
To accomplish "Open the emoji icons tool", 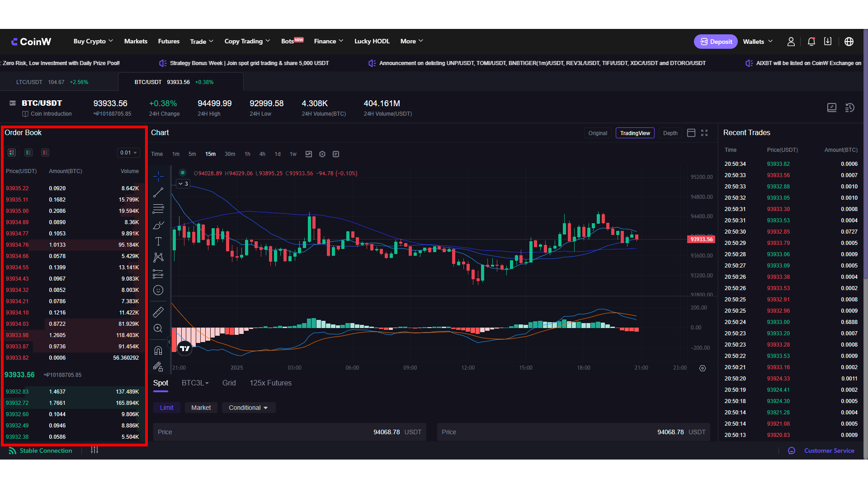I will coord(158,290).
